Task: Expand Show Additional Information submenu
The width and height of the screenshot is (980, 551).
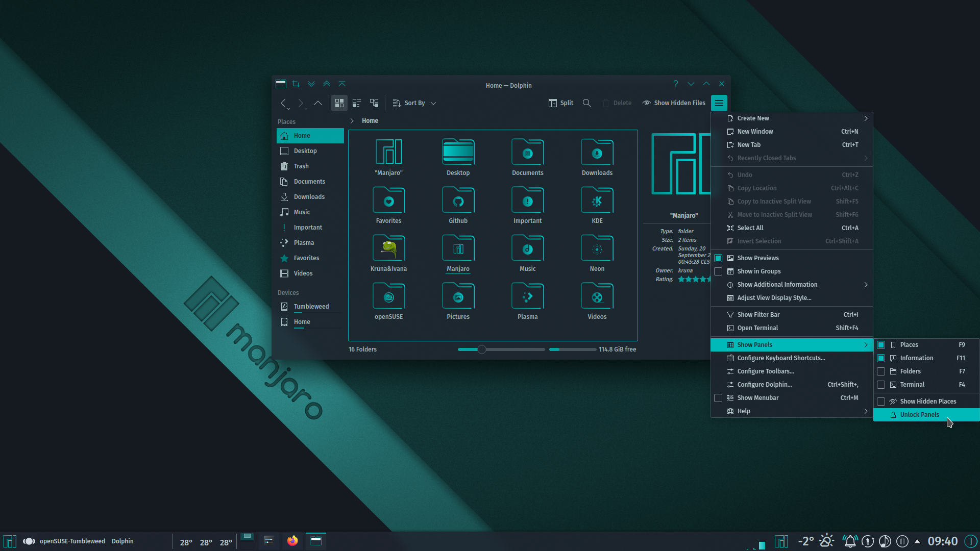Action: pos(792,285)
